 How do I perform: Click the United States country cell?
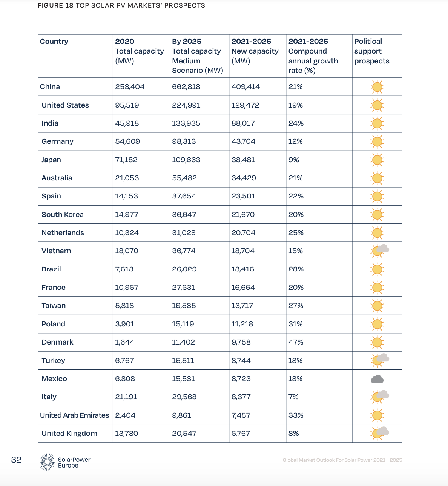[65, 105]
